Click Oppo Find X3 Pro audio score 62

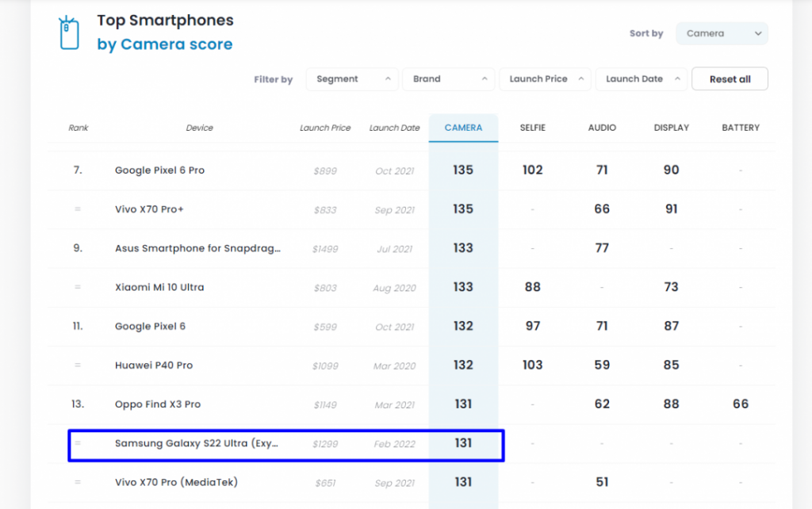(x=602, y=404)
